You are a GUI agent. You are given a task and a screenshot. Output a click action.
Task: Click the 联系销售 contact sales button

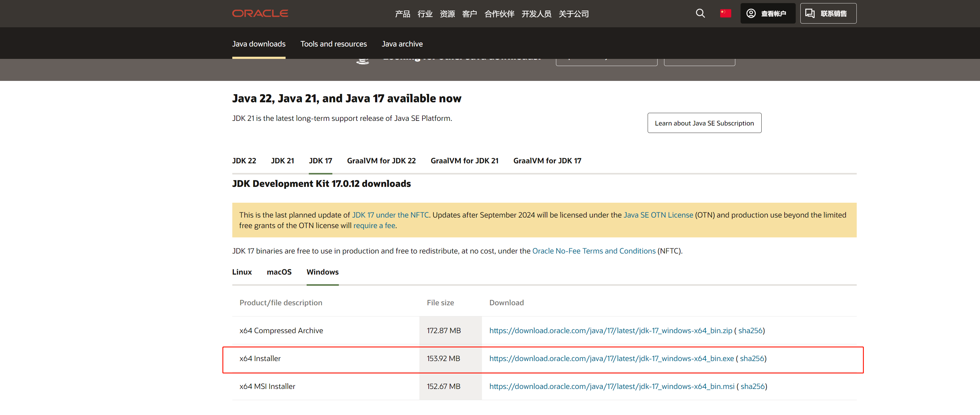tap(828, 13)
